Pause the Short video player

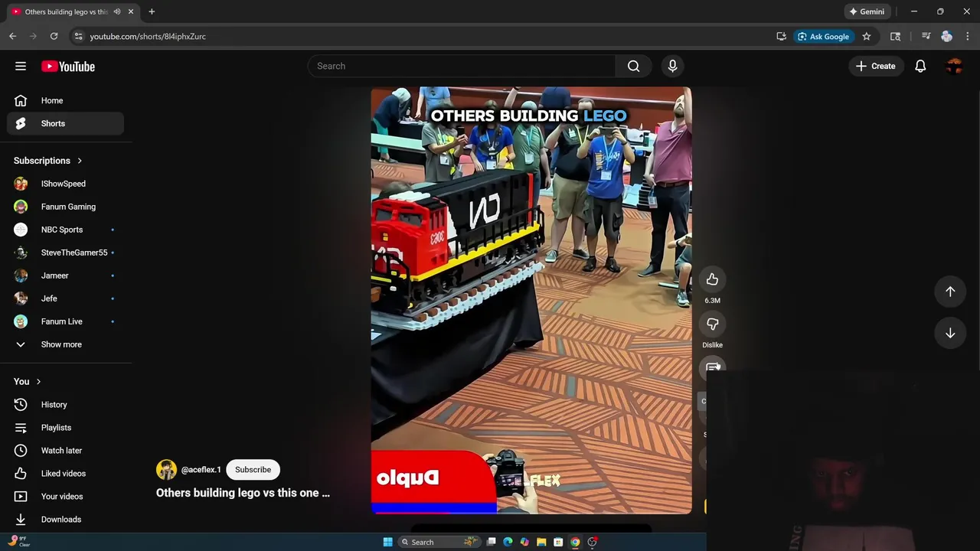[531, 300]
